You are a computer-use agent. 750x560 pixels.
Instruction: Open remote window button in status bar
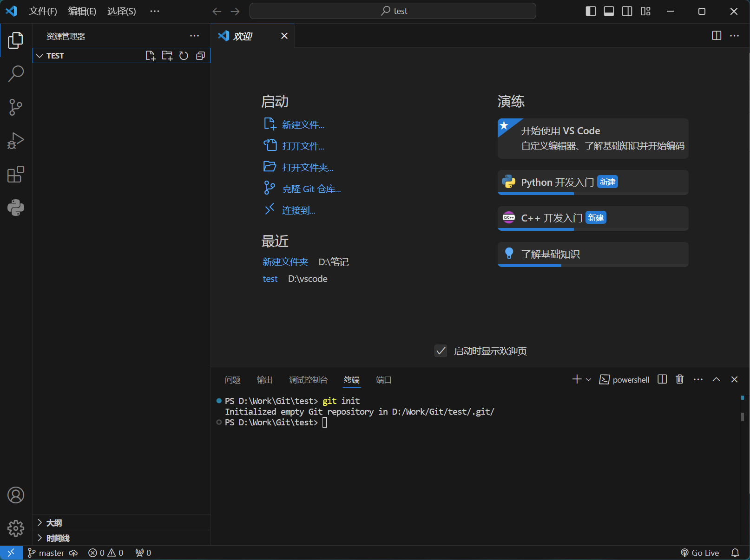[11, 553]
